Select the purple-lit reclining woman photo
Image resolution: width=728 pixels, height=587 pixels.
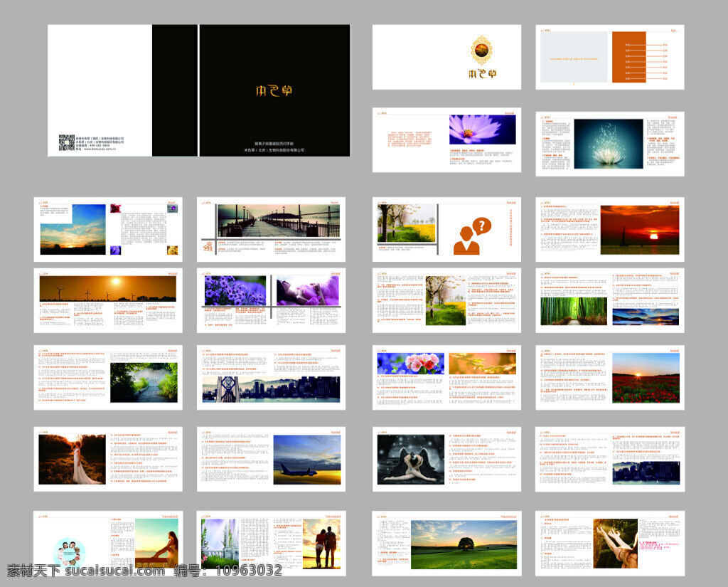[x=308, y=291]
